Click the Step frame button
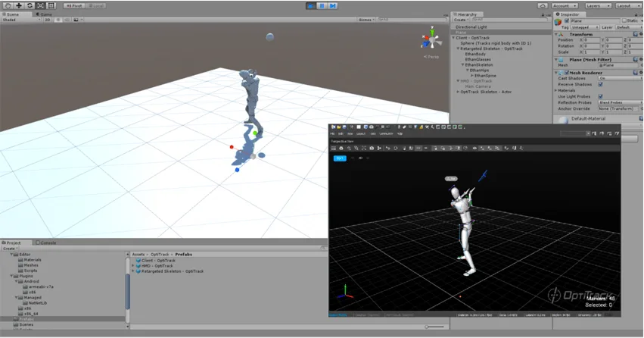This screenshot has width=644, height=338. tap(332, 6)
